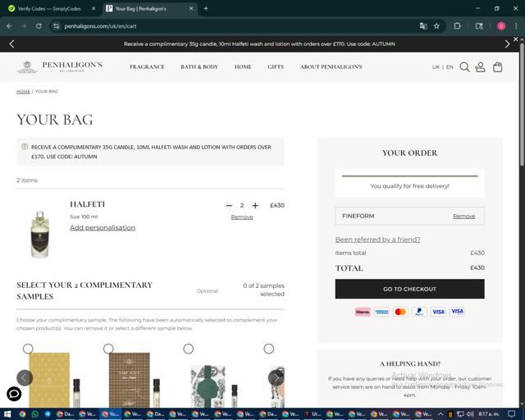Switch to Verify Codes SimplyCodes tab
Screen dimensions: 525x420
point(50,9)
